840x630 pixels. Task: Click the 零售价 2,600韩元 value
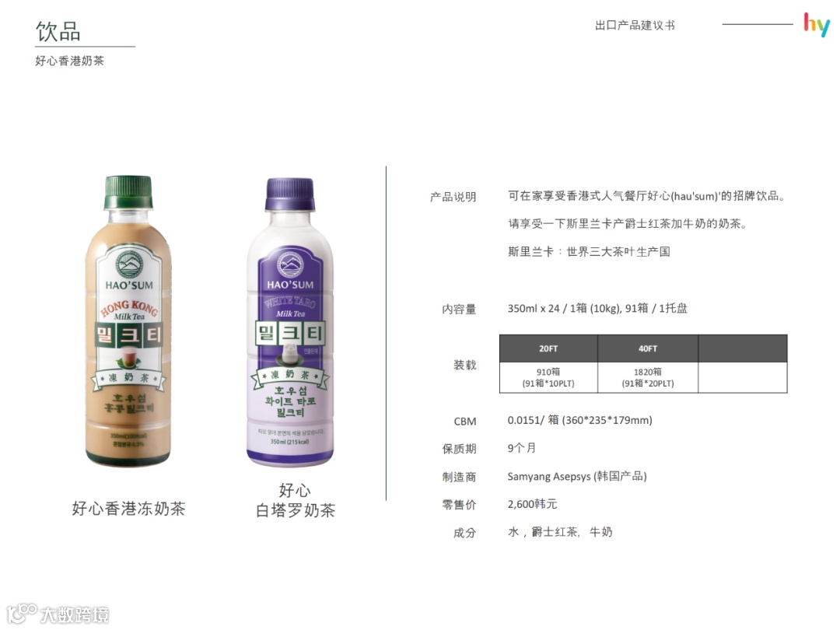click(x=533, y=504)
